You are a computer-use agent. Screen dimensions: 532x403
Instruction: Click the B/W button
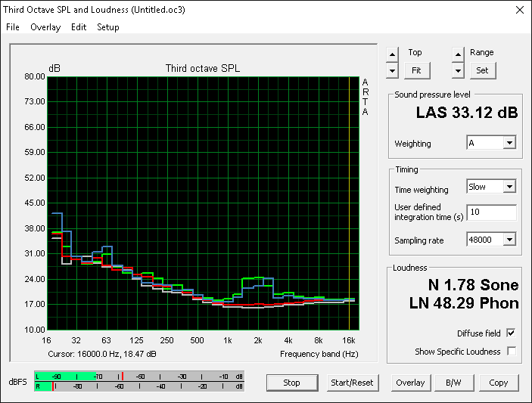[453, 383]
